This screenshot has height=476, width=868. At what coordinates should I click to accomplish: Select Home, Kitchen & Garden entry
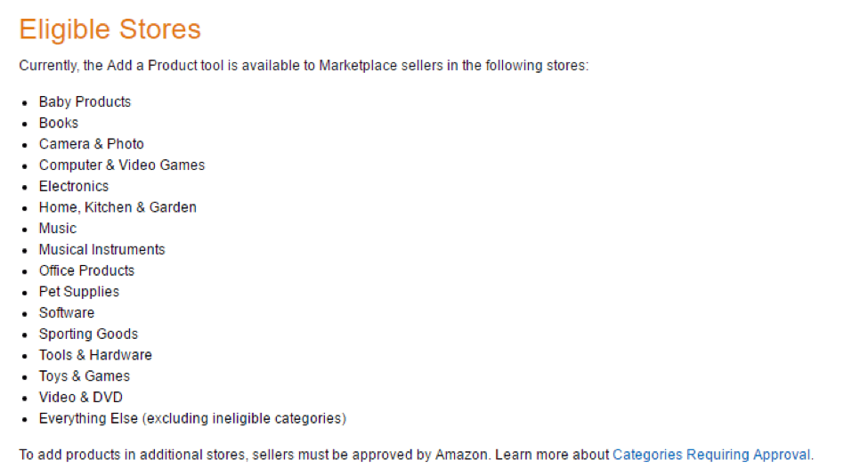118,207
